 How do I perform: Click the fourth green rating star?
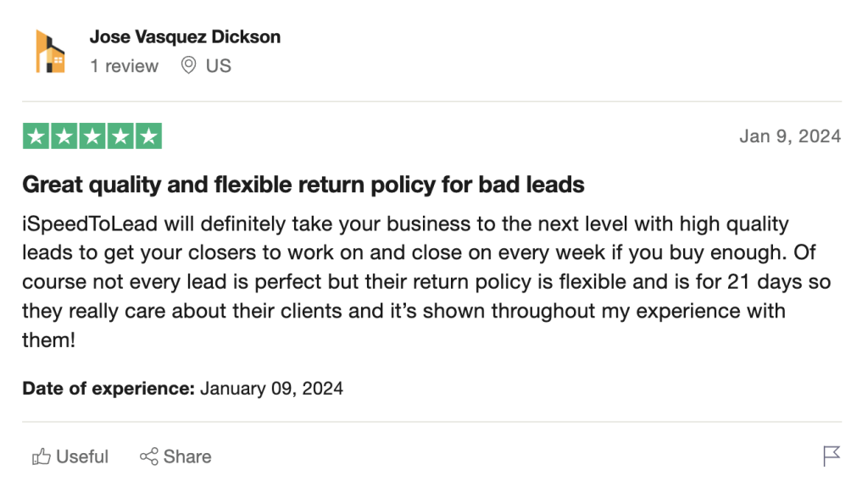point(120,136)
